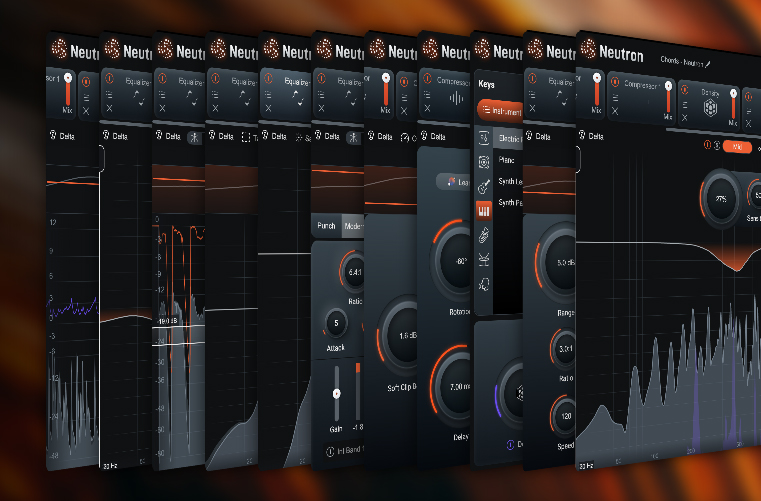Click the guitar category icon in the Keys window

pos(484,186)
